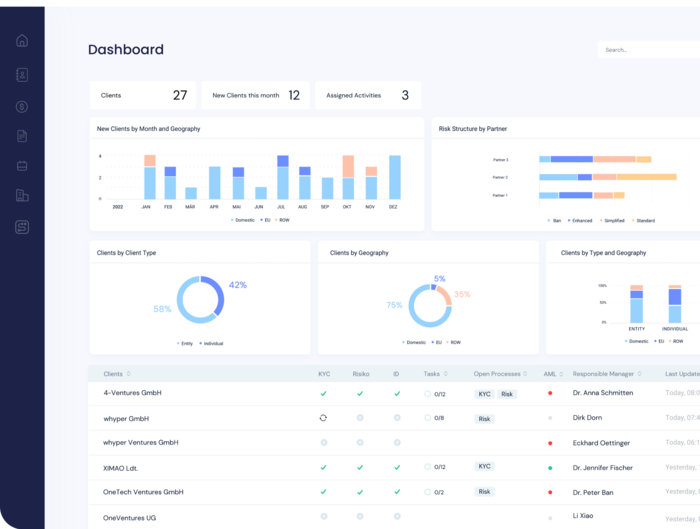Select the Clients 27 summary card
The height and width of the screenshot is (529, 700).
[x=143, y=95]
